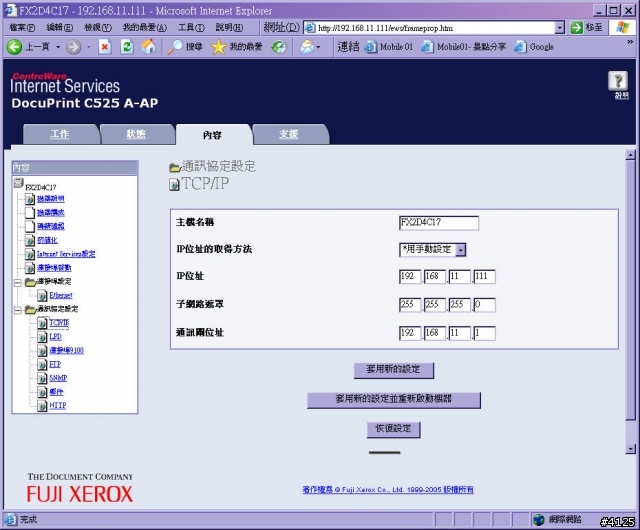This screenshot has height=530, width=640.
Task: Click the URL address bar field
Action: pyautogui.click(x=434, y=28)
